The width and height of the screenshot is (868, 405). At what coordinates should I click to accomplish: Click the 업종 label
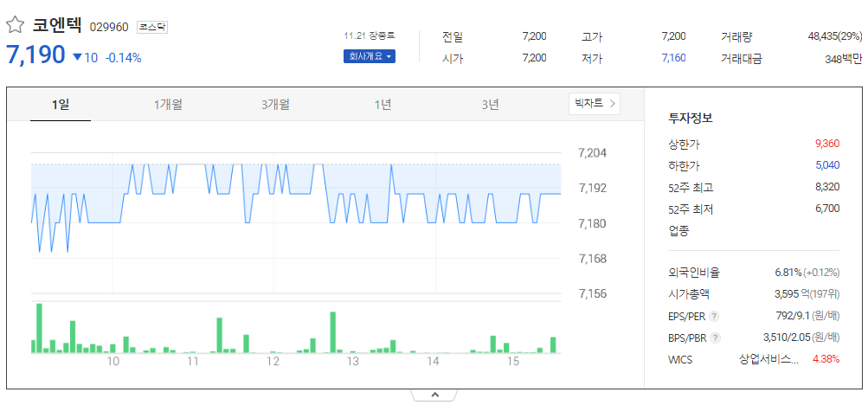679,231
